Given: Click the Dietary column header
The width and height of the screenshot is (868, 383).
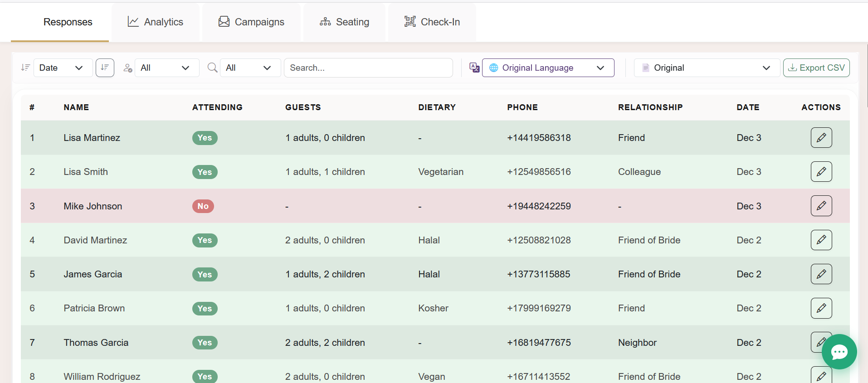Looking at the screenshot, I should pyautogui.click(x=437, y=107).
